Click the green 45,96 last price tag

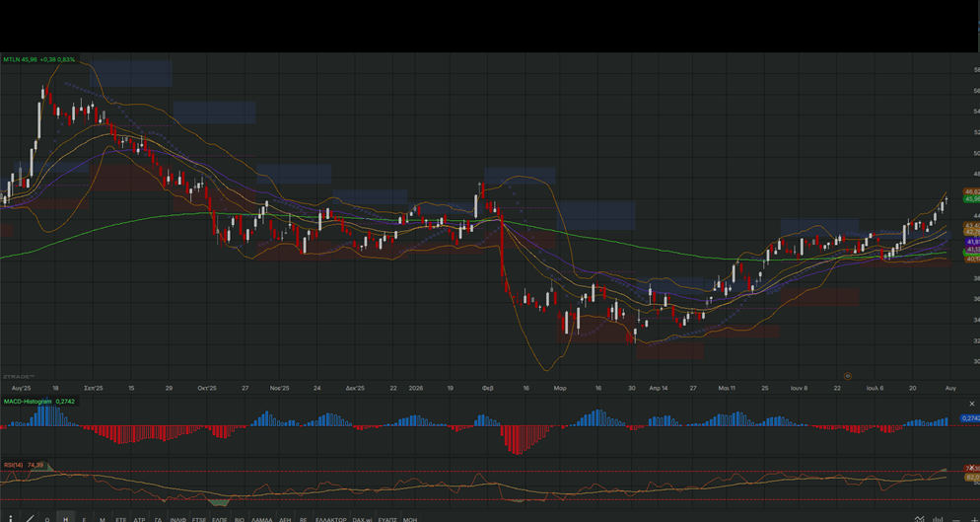click(972, 199)
